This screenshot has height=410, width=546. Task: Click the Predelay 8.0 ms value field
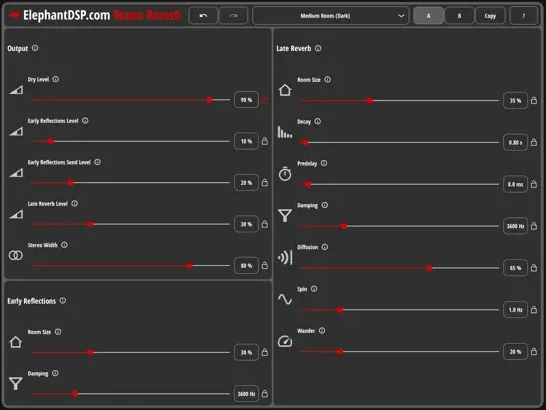[515, 184]
